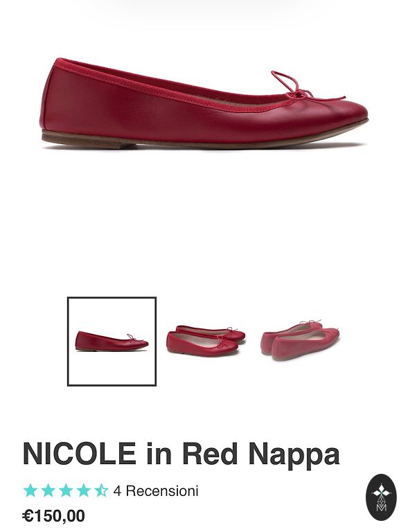Click the fourth turquoise rating star
Screen dimensions: 408x532
tap(83, 490)
